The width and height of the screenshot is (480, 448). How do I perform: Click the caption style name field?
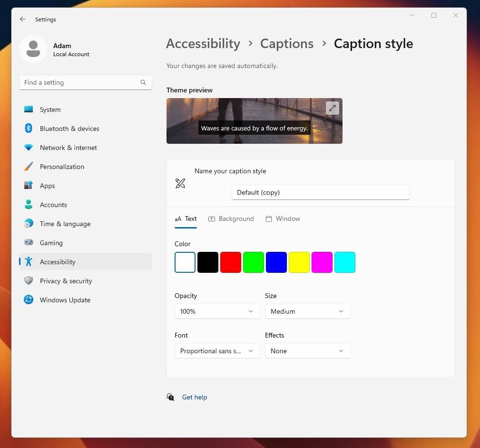pyautogui.click(x=320, y=192)
